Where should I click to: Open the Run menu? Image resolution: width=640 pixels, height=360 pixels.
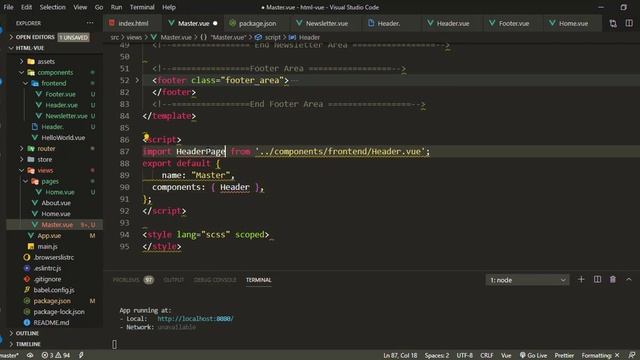coord(116,7)
